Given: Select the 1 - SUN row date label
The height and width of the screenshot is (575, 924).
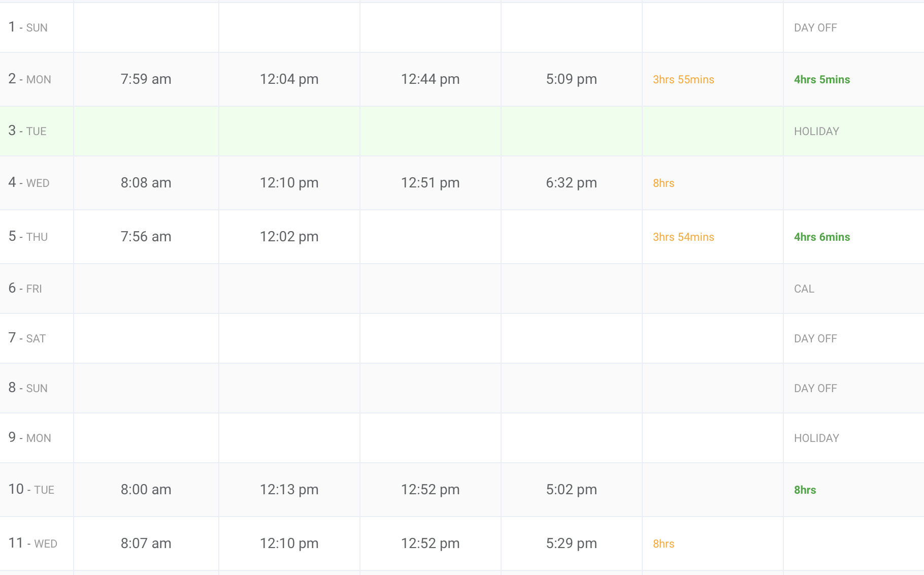Looking at the screenshot, I should [x=28, y=27].
